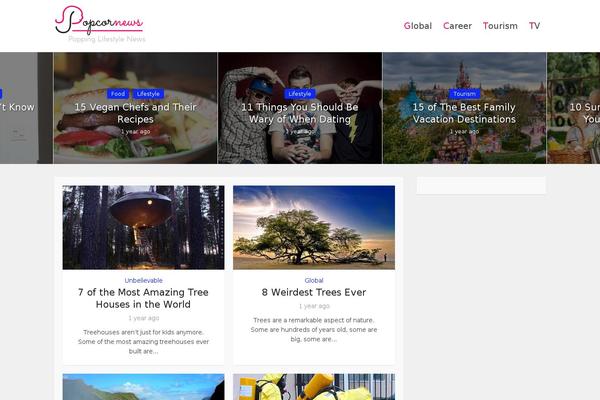The width and height of the screenshot is (600, 400).
Task: Open '7 of the Most Amazing Tree Houses' title
Action: coord(143,298)
